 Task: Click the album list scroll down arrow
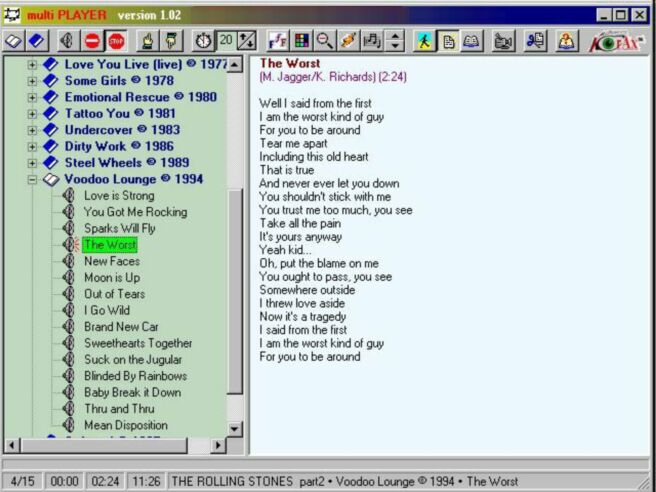(235, 429)
